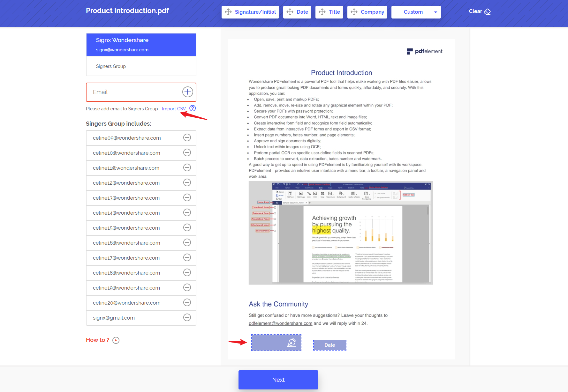The image size is (568, 392).
Task: Remove celine20@wondershare.com with minus icon
Action: click(x=187, y=302)
